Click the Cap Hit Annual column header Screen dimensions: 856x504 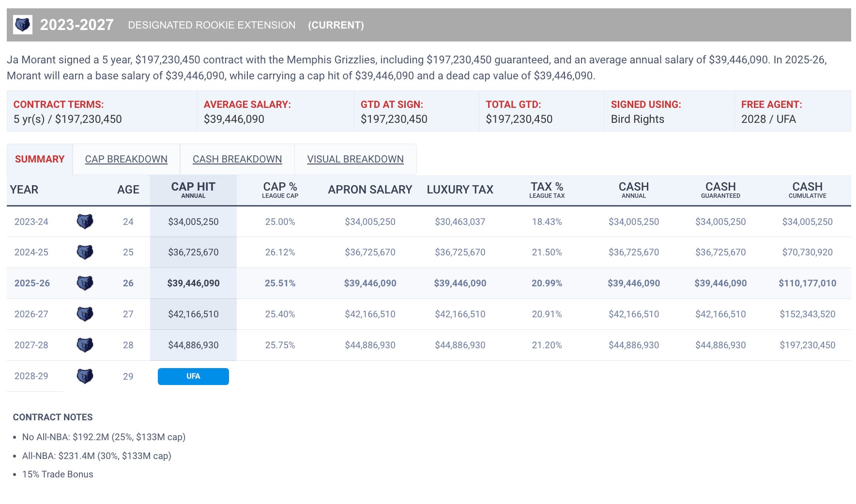193,190
